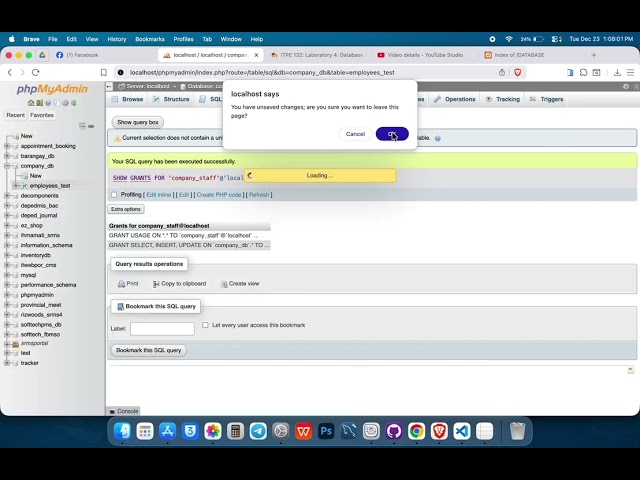Expand the mysql database node
The height and width of the screenshot is (480, 640).
7,275
